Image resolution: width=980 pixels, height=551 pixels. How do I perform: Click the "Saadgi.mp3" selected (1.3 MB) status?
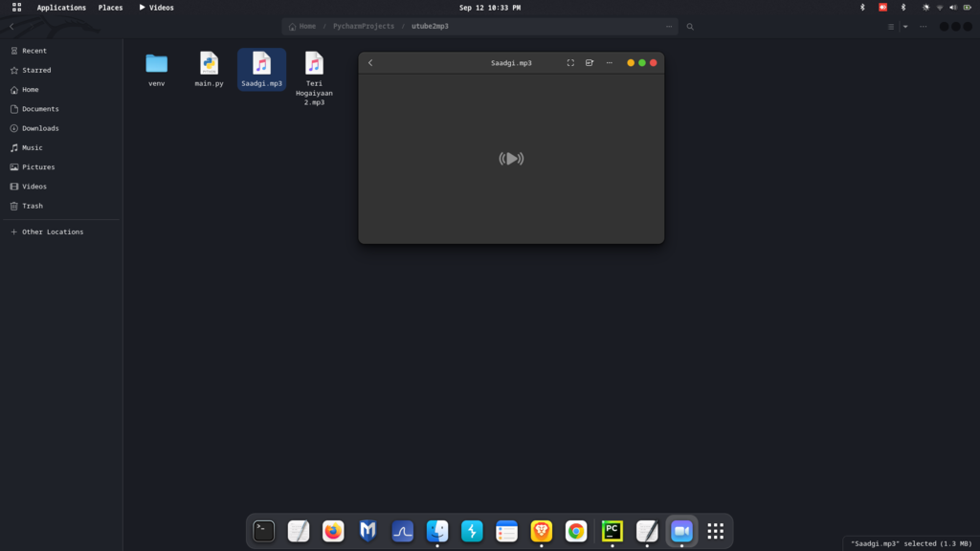coord(911,543)
